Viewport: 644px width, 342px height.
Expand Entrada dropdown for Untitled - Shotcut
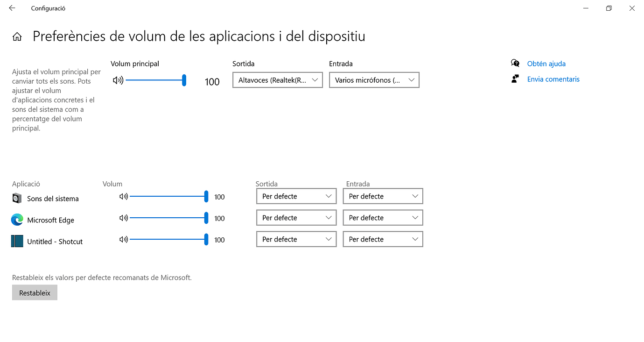point(383,239)
